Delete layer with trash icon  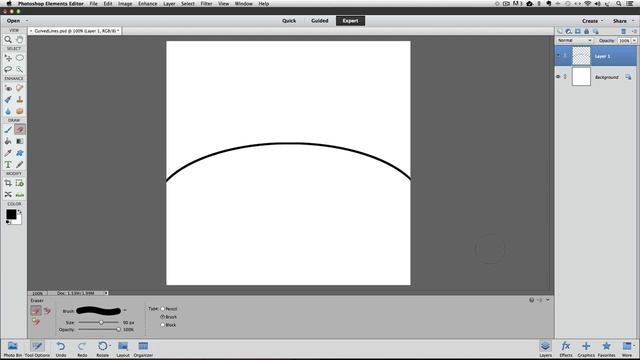pos(623,31)
